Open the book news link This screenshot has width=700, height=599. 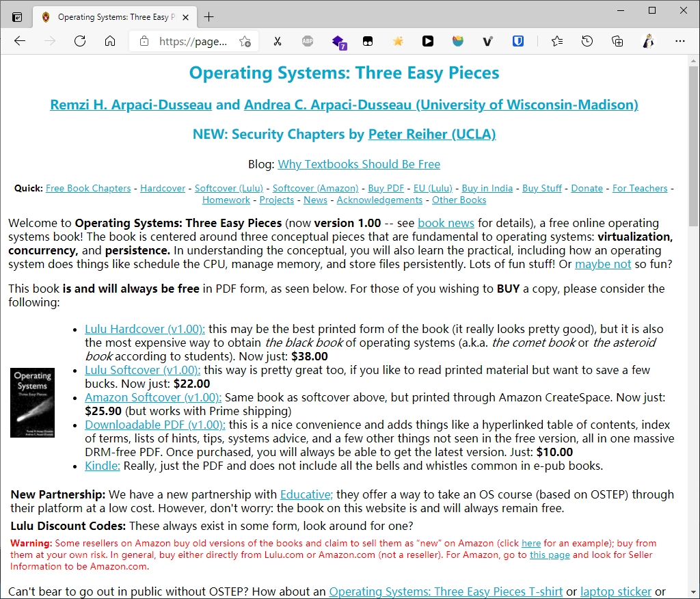(446, 223)
